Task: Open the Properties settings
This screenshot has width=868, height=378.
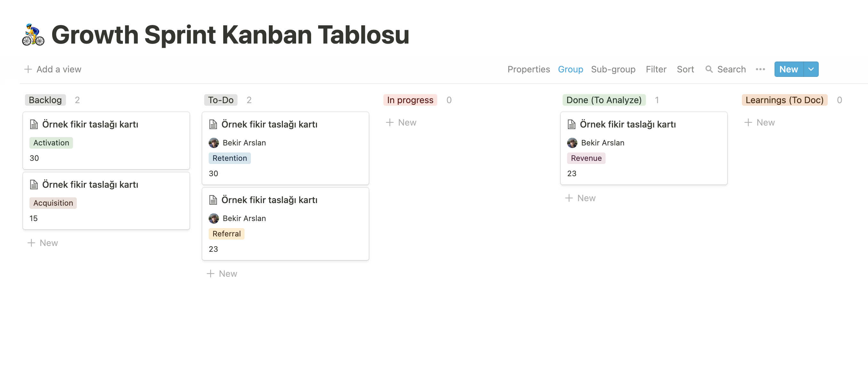Action: click(528, 69)
